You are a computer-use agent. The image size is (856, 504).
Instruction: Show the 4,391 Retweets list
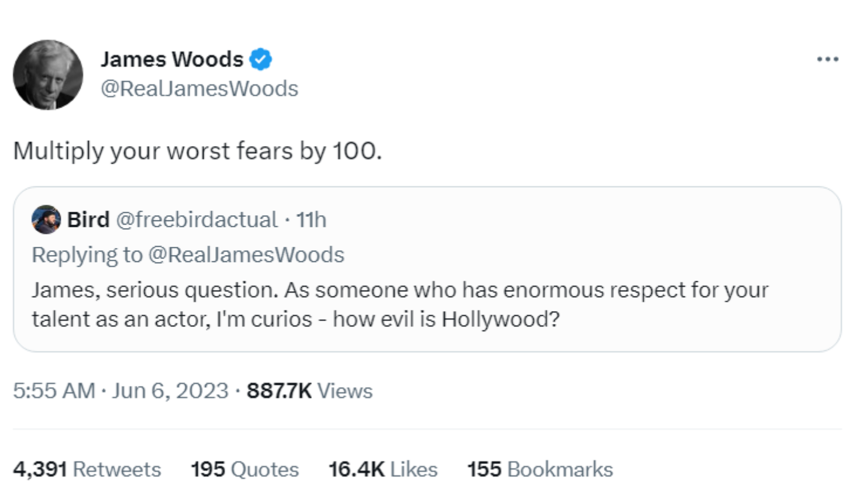pyautogui.click(x=87, y=470)
